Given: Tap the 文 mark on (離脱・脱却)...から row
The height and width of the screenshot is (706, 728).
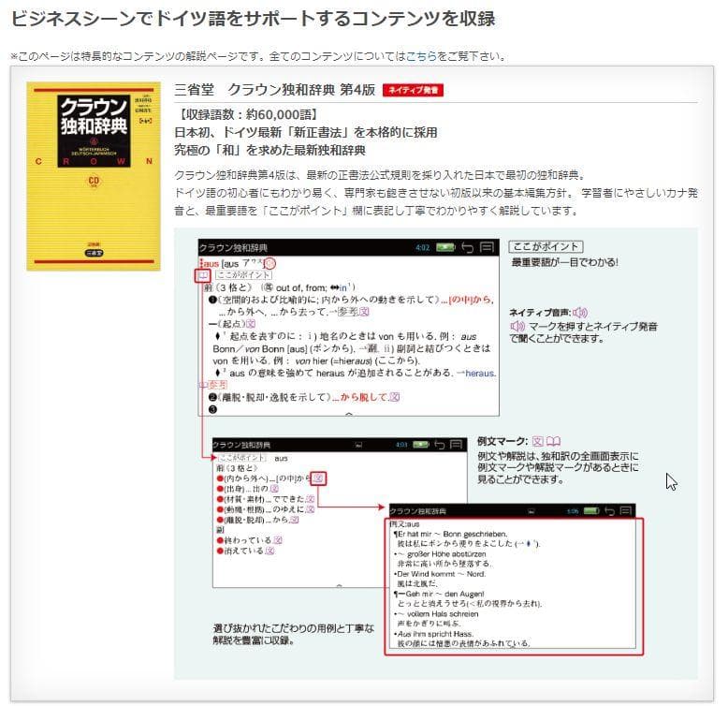Looking at the screenshot, I should [294, 520].
